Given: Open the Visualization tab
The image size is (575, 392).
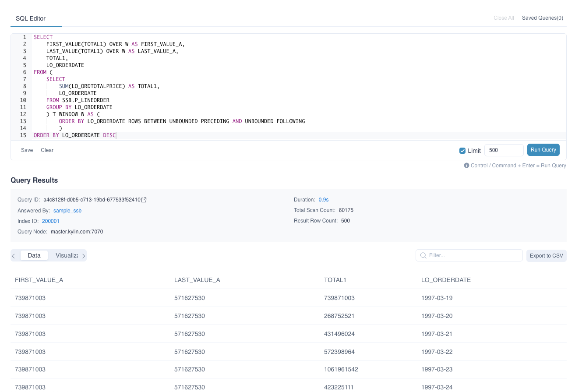Looking at the screenshot, I should [x=67, y=255].
